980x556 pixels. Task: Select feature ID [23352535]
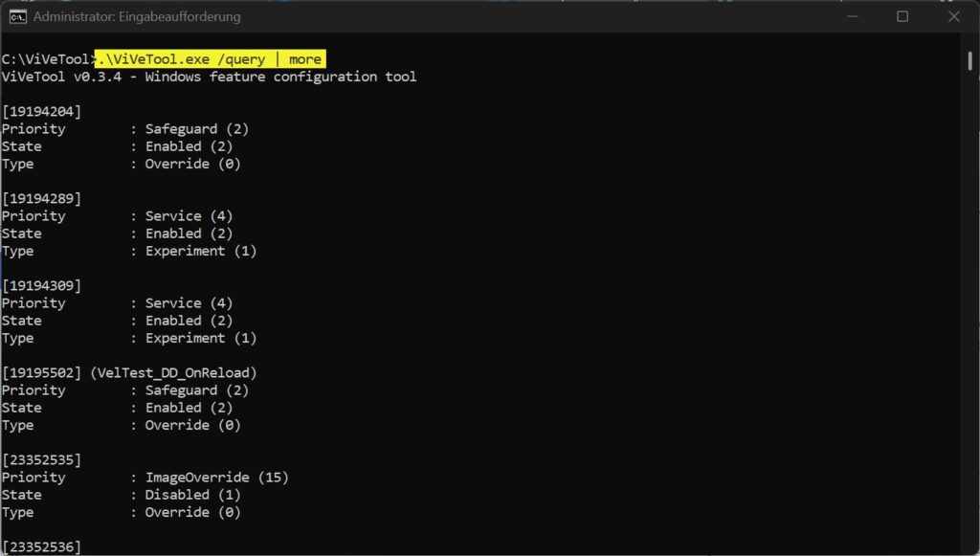tap(41, 460)
